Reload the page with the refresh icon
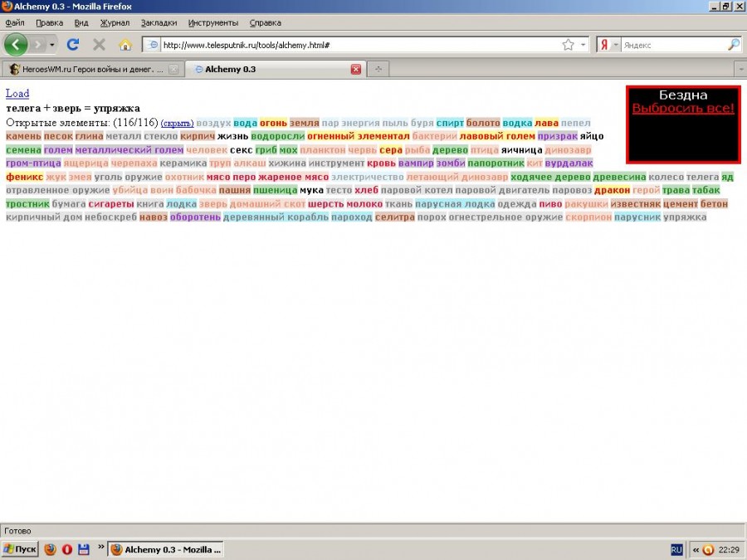This screenshot has width=747, height=560. point(73,45)
